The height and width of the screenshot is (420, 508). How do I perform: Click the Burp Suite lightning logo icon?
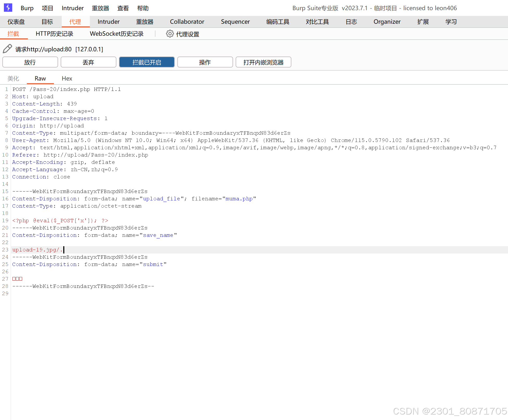point(8,8)
